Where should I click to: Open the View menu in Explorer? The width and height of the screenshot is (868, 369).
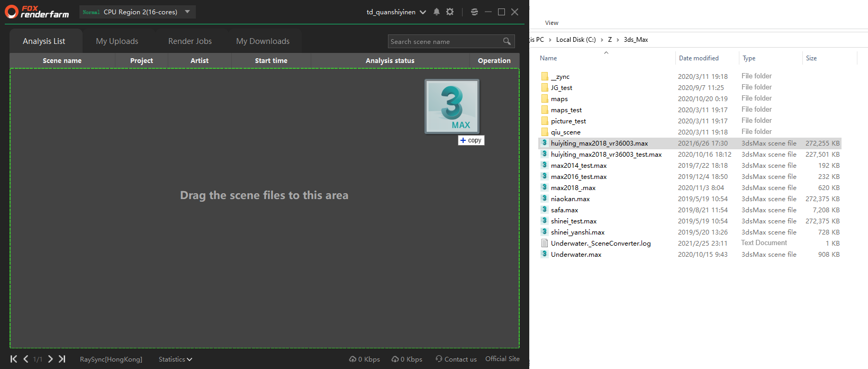(x=551, y=23)
